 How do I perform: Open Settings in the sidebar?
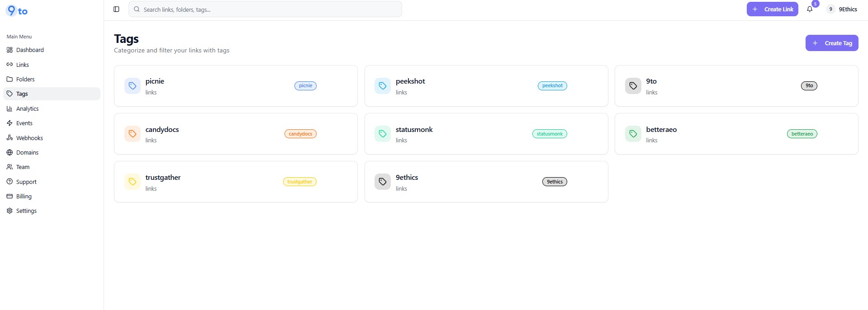click(x=26, y=211)
